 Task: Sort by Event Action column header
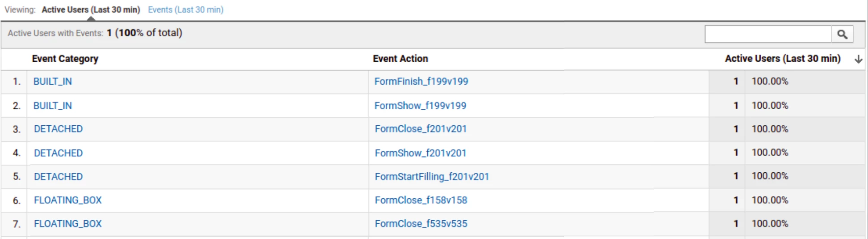(x=400, y=59)
